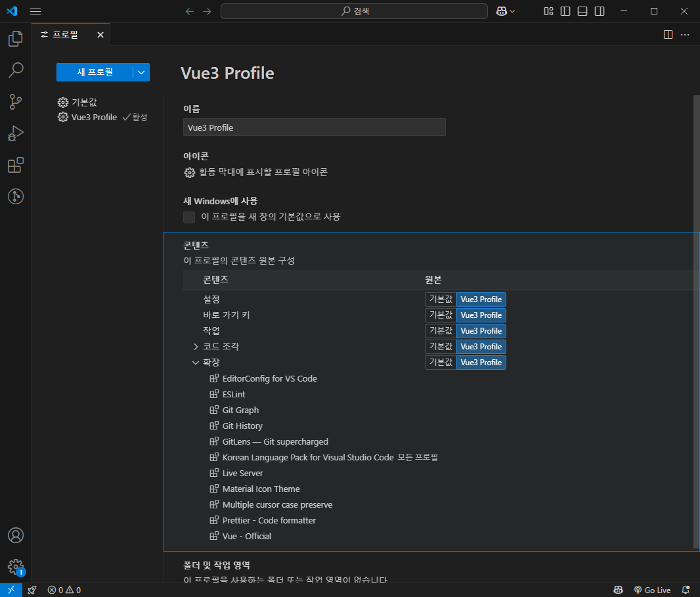Open the notifications bell
This screenshot has height=597, width=700.
tap(686, 590)
